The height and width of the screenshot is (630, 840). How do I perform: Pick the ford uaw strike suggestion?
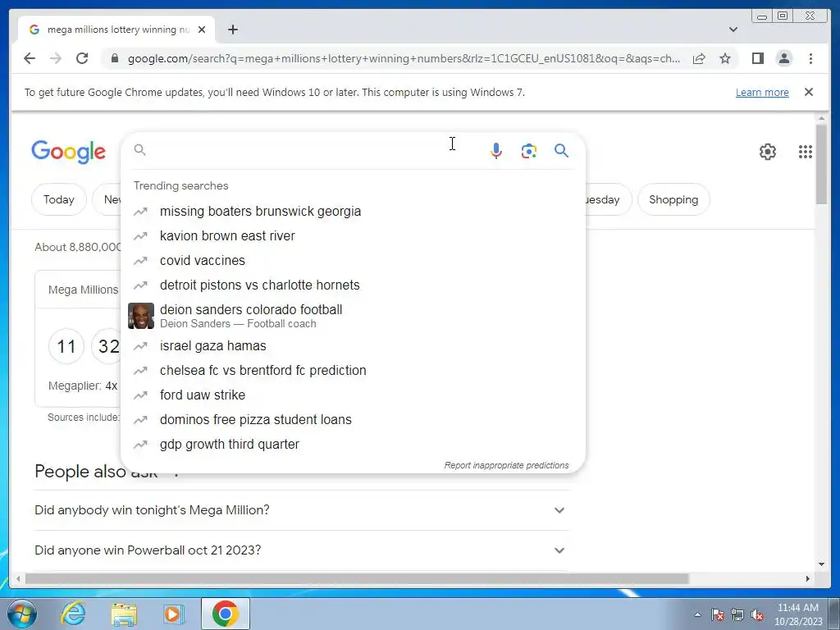click(354, 395)
